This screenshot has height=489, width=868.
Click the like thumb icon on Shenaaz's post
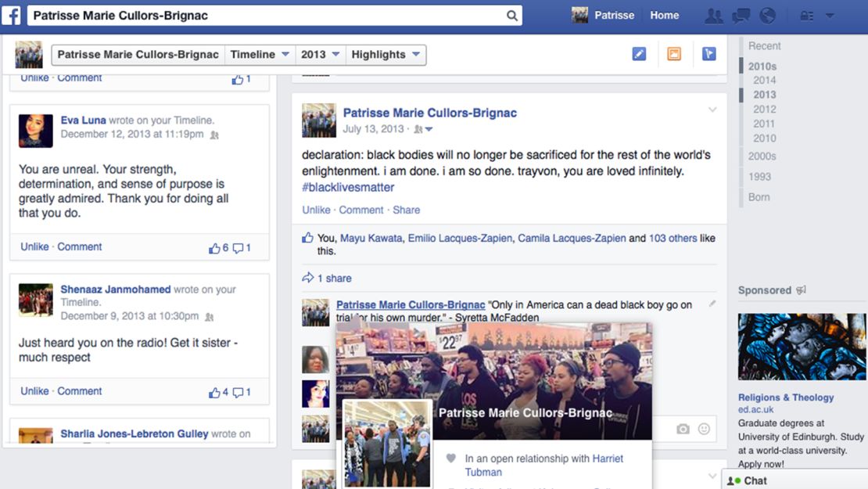(214, 393)
